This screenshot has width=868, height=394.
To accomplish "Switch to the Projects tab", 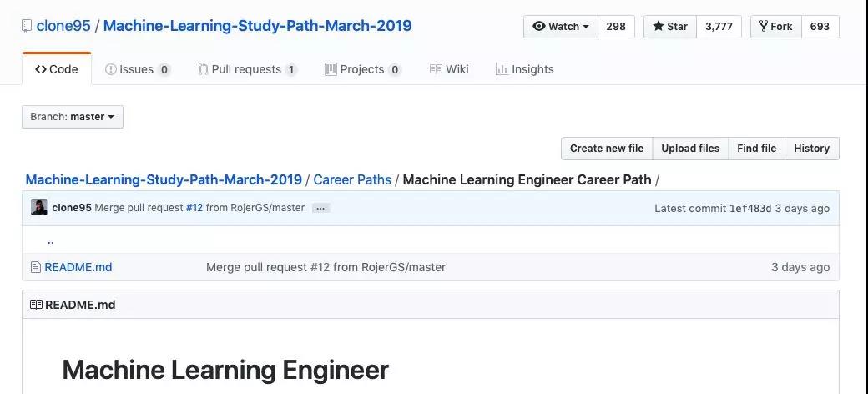I will pos(362,69).
